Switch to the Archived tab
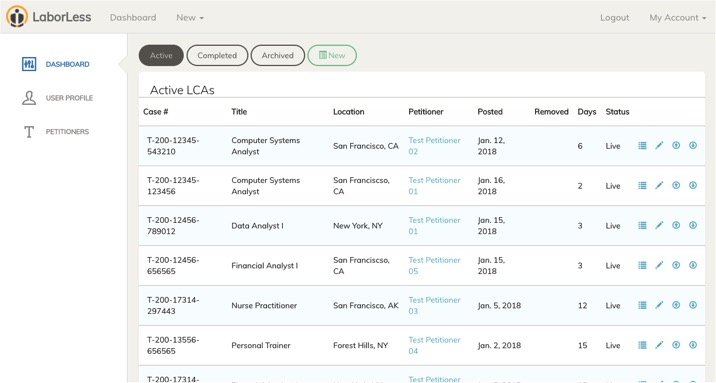This screenshot has width=716, height=383. tap(278, 55)
